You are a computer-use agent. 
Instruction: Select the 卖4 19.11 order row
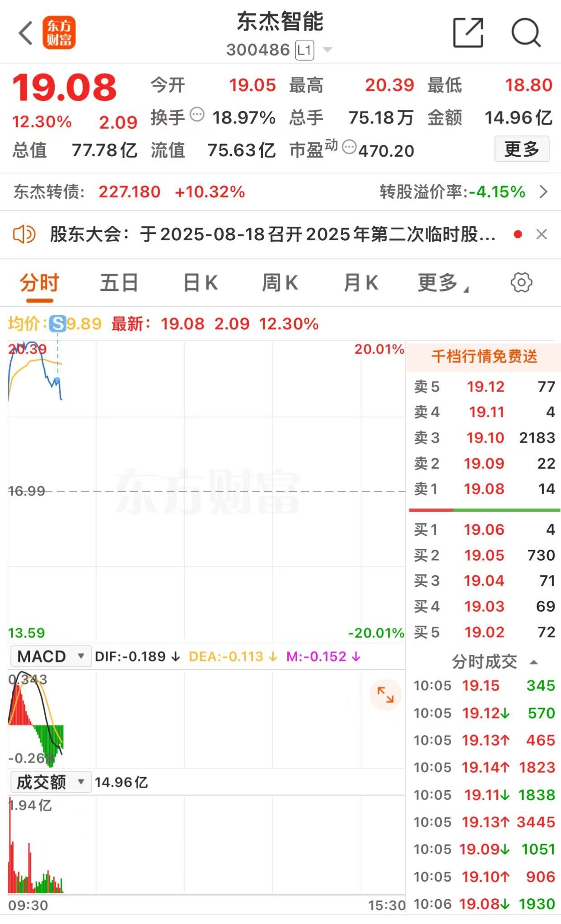[484, 412]
